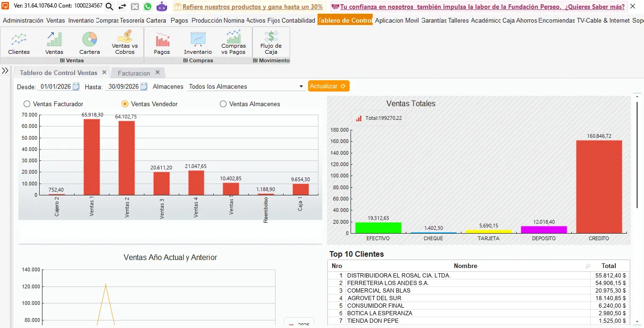Open the purple robot assistant icon

(x=162, y=7)
